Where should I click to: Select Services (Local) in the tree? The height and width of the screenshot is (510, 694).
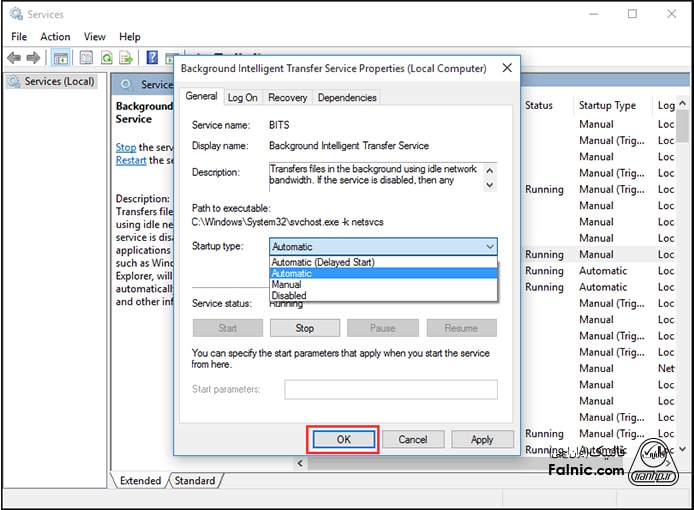point(58,81)
